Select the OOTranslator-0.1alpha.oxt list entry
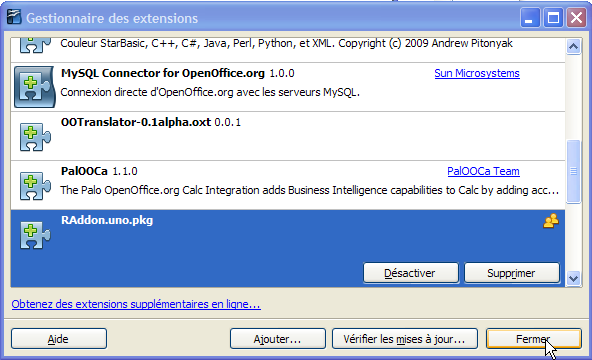Image resolution: width=592 pixels, height=360 pixels. (288, 136)
